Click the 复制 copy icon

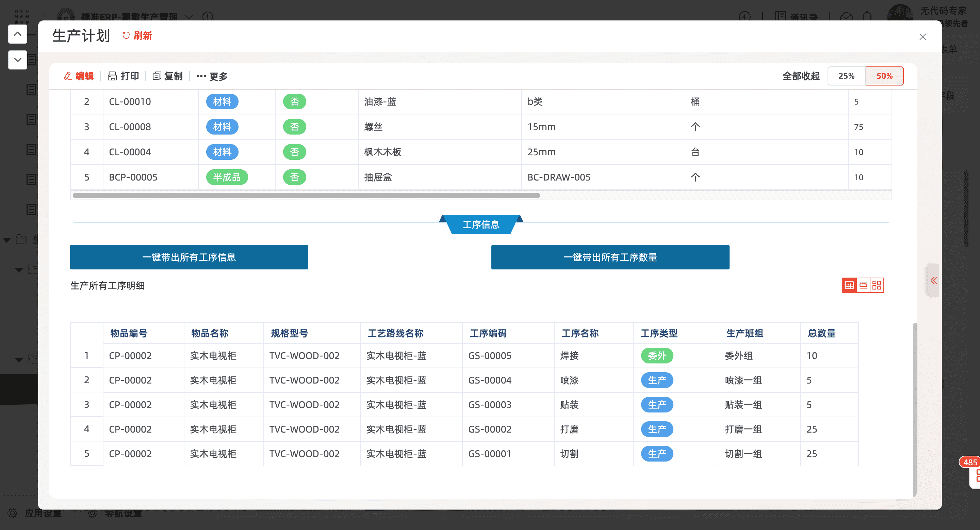coord(157,76)
